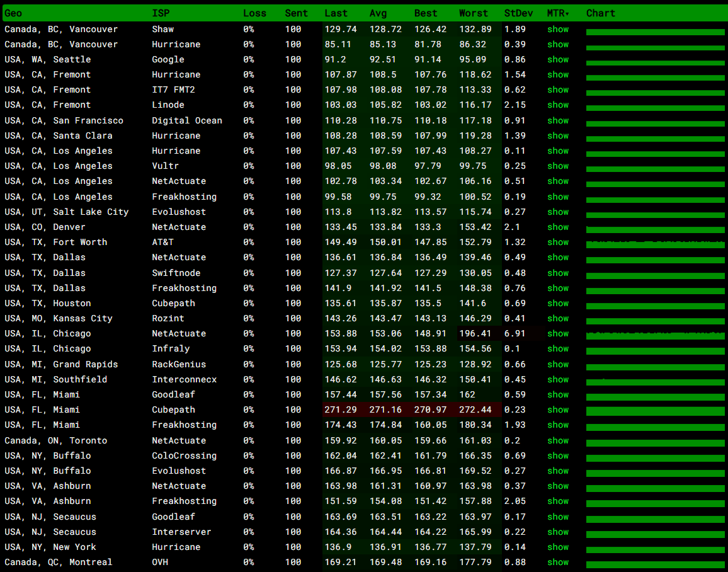Show MTR for Dallas Swiftnode row

(x=557, y=273)
